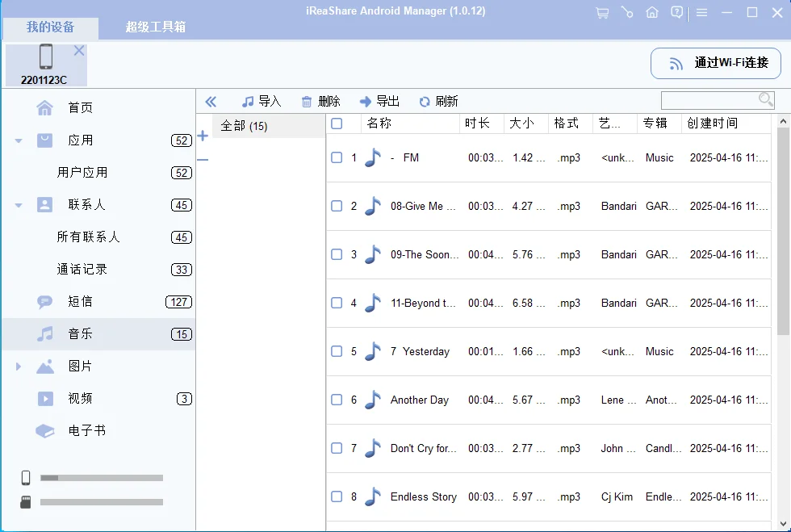This screenshot has height=532, width=791.
Task: Open 通话记录 call logs item
Action: tap(98, 270)
